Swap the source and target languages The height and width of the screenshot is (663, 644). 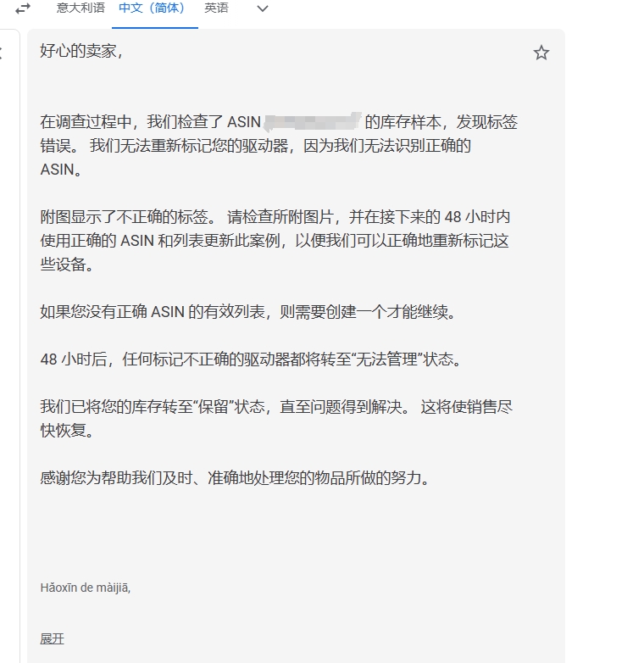pos(23,8)
